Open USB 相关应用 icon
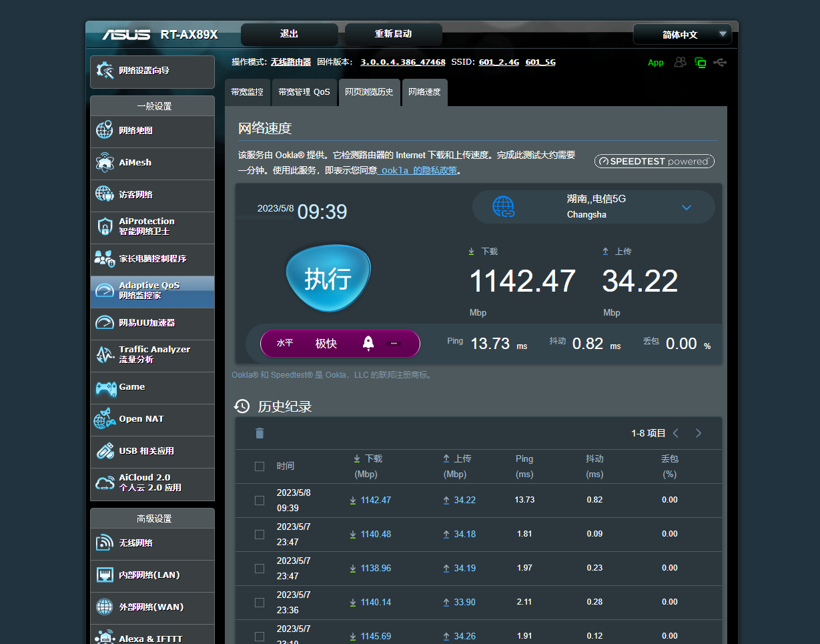This screenshot has width=820, height=644. coord(105,450)
